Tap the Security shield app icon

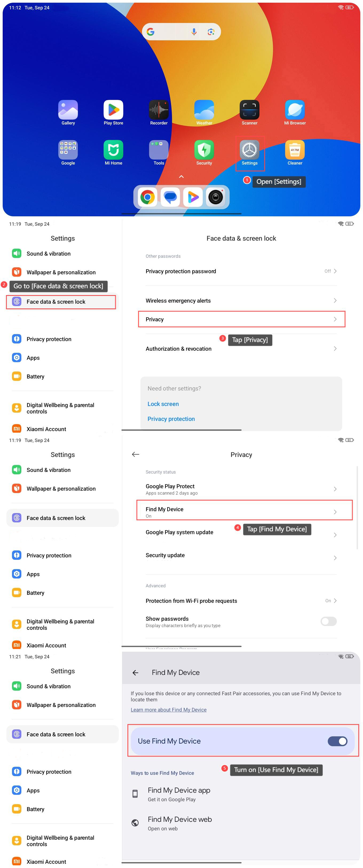pyautogui.click(x=204, y=150)
